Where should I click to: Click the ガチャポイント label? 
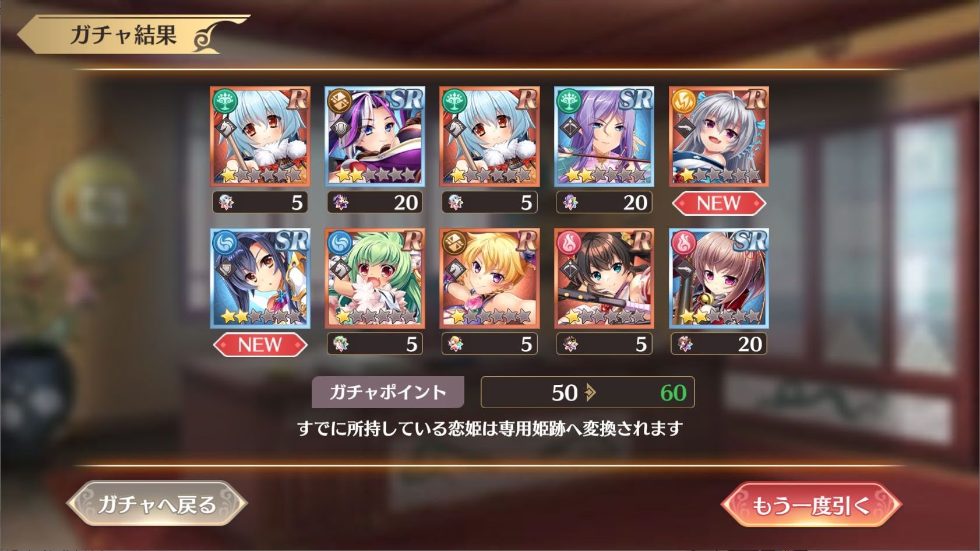tap(388, 392)
